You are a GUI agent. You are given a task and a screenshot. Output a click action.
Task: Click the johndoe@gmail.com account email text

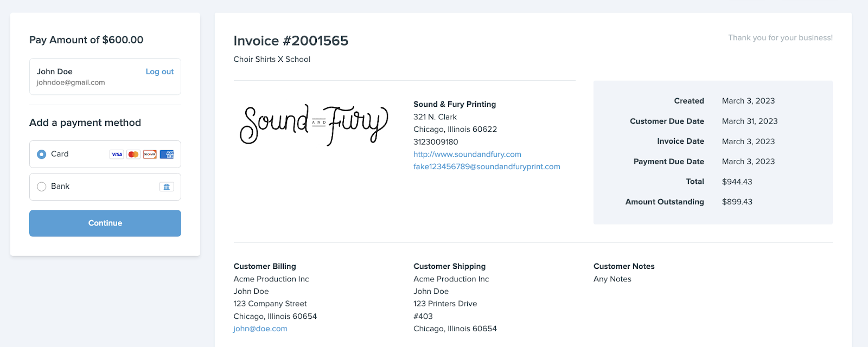click(x=71, y=83)
